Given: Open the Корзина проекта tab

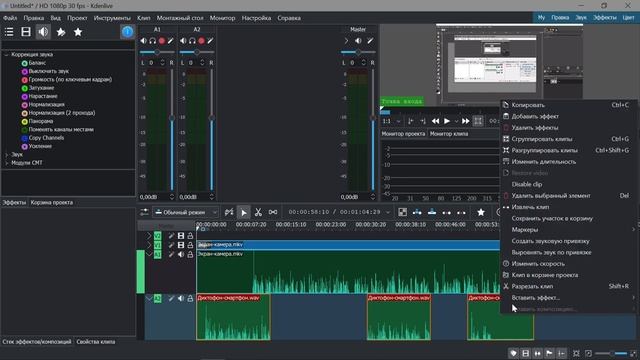Looking at the screenshot, I should (x=52, y=202).
